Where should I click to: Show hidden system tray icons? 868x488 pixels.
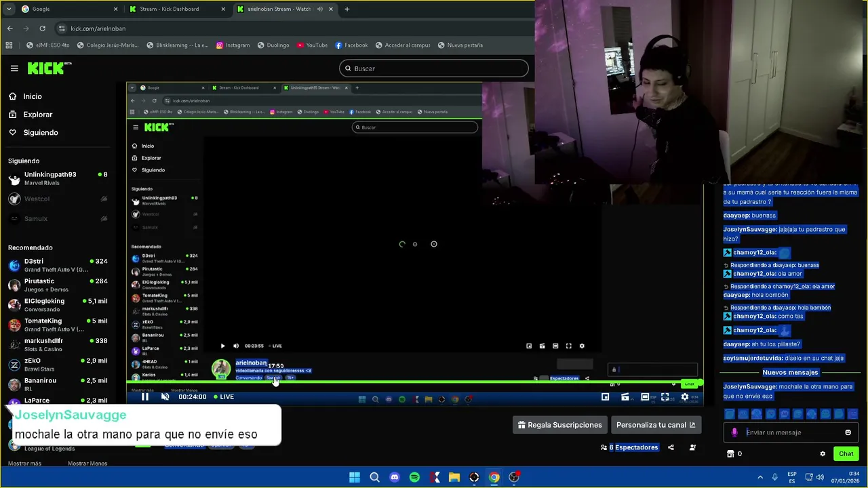pos(760,477)
